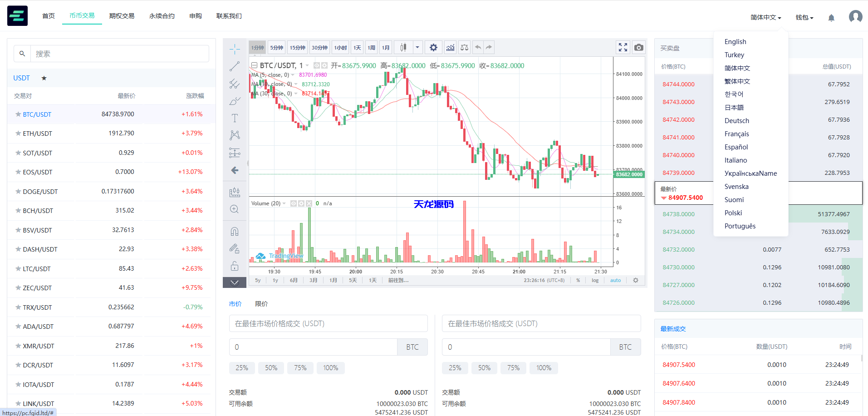The height and width of the screenshot is (416, 868).
Task: Open chart settings gear at bottom right
Action: [636, 280]
